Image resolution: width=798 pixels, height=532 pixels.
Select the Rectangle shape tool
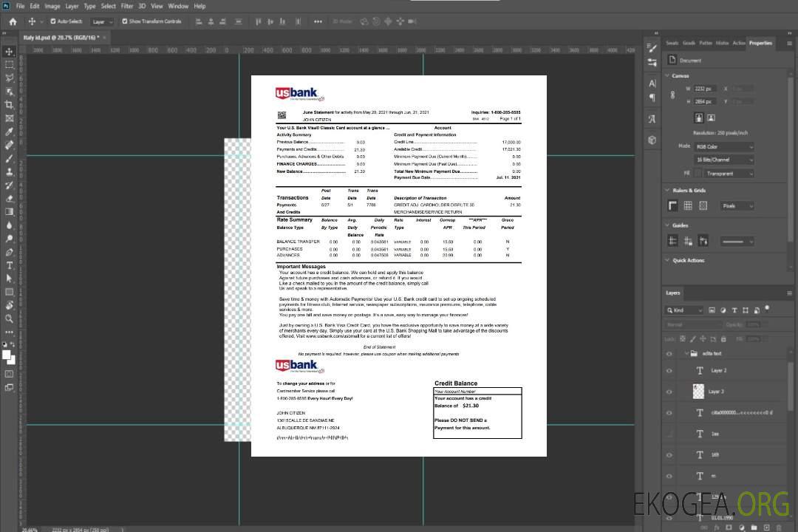(9, 292)
